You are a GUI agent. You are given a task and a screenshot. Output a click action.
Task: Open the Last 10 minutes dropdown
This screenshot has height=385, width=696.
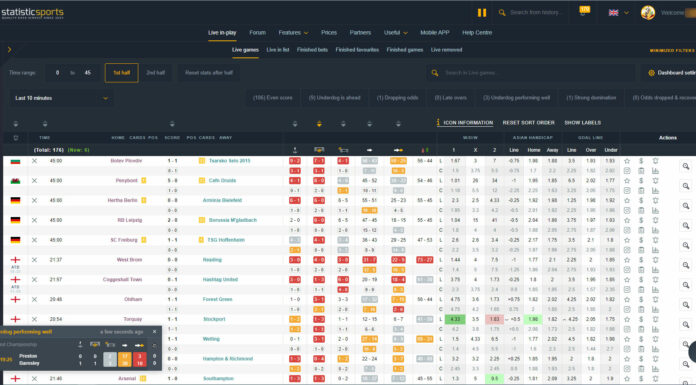pos(61,98)
